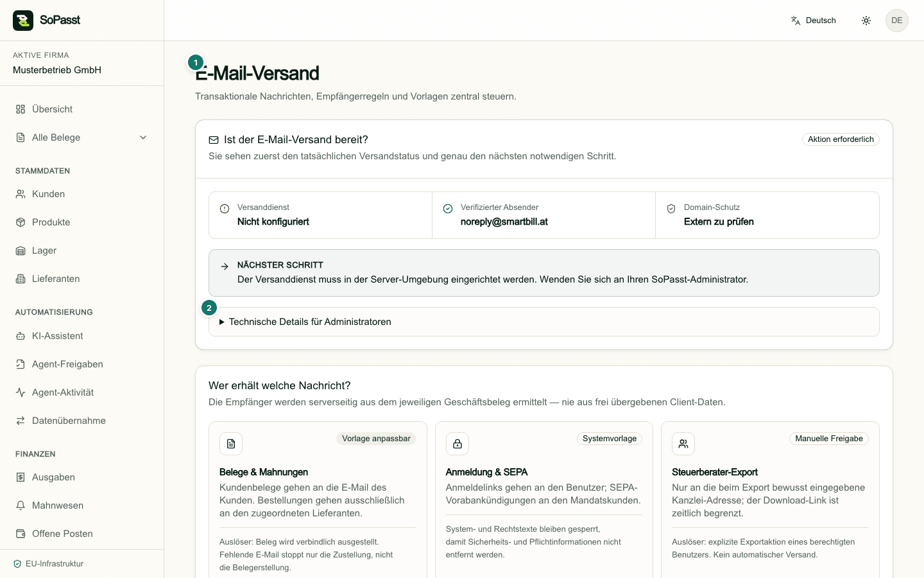924x578 pixels.
Task: Click the SoPasst logo icon
Action: pyautogui.click(x=23, y=21)
